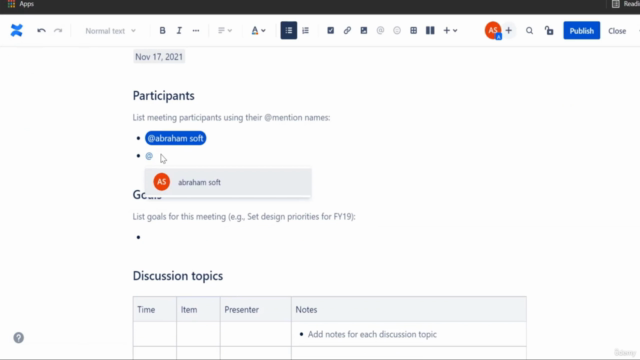Open the Reading list in bookmarks bar
640x360 pixels.
click(x=625, y=4)
